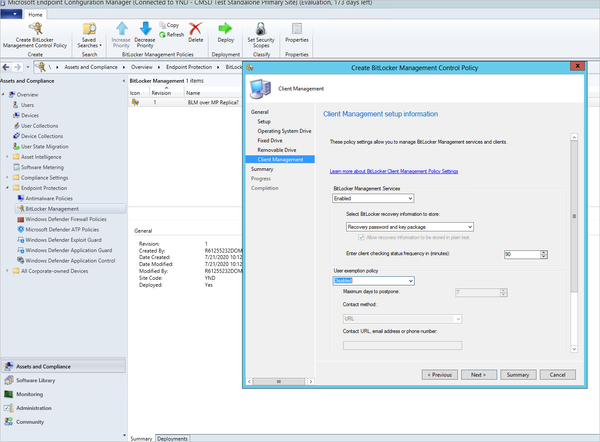Viewport: 600px width, 442px height.
Task: Go to Setup wizard step
Action: 264,121
